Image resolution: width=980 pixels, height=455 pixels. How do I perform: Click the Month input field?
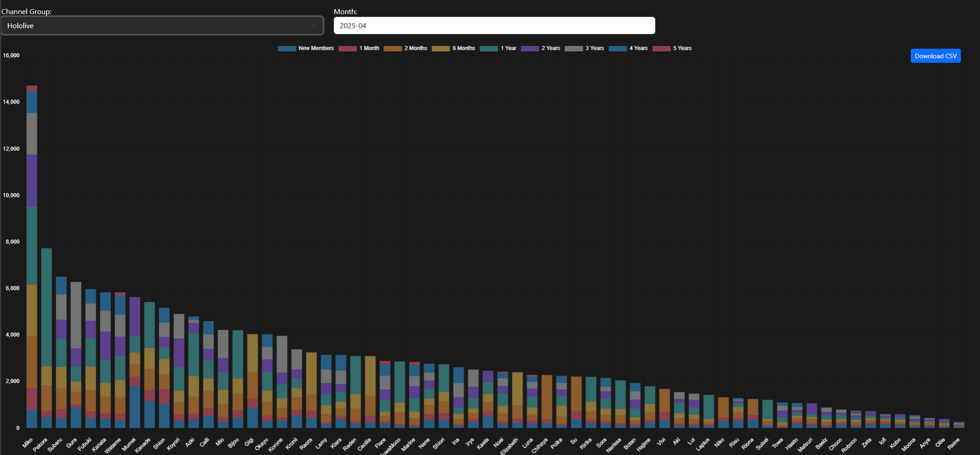coord(494,25)
